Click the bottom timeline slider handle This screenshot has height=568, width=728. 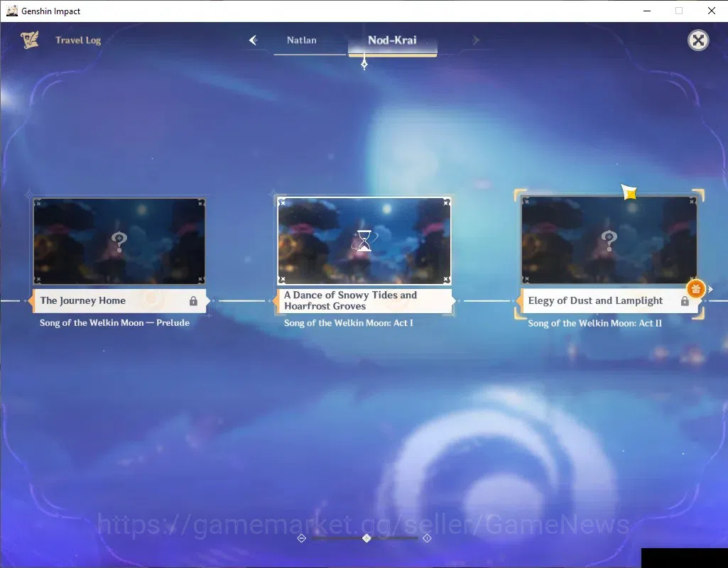click(366, 538)
